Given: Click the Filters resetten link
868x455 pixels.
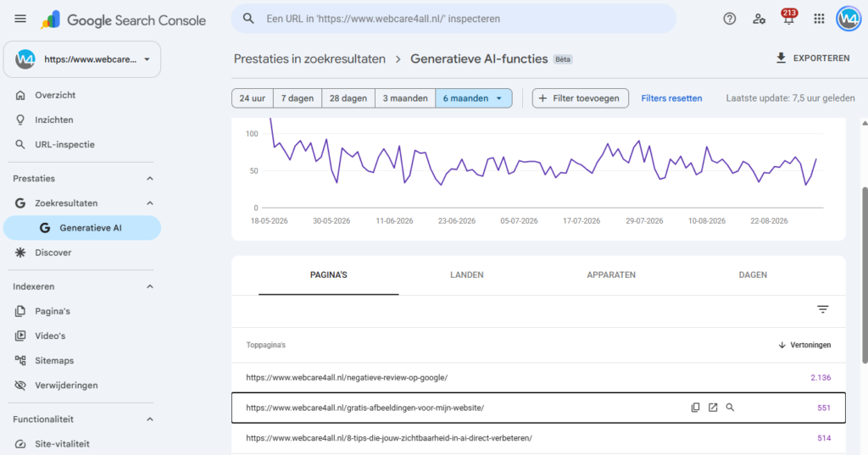Looking at the screenshot, I should click(671, 98).
